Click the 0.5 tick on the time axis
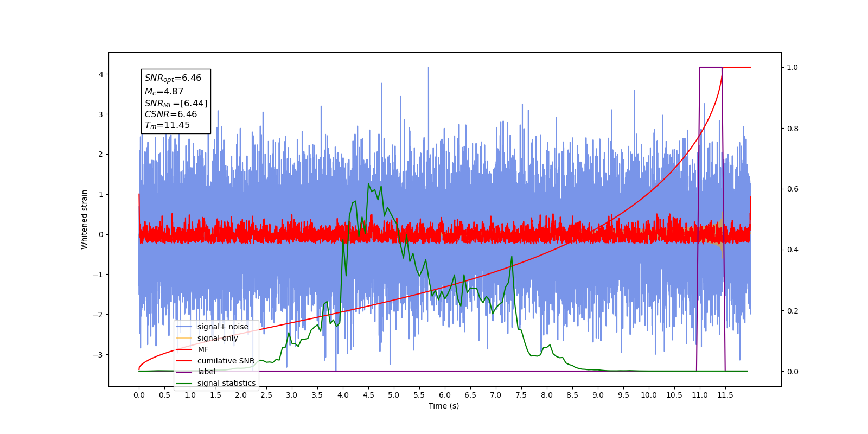 (164, 395)
